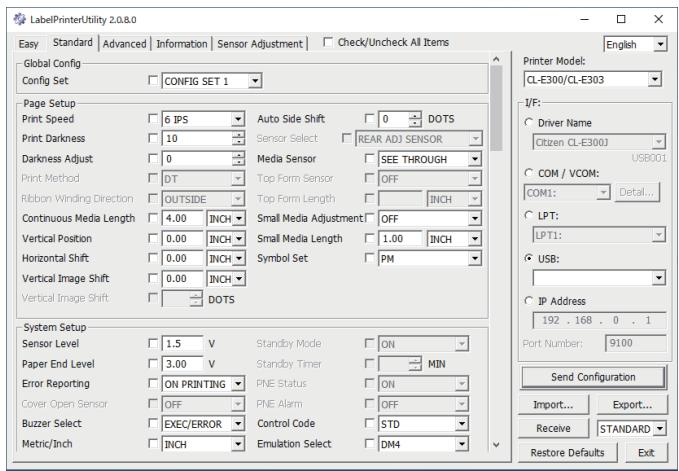Expand the CONFIG SET 1 dropdown
679x471 pixels.
click(212, 81)
